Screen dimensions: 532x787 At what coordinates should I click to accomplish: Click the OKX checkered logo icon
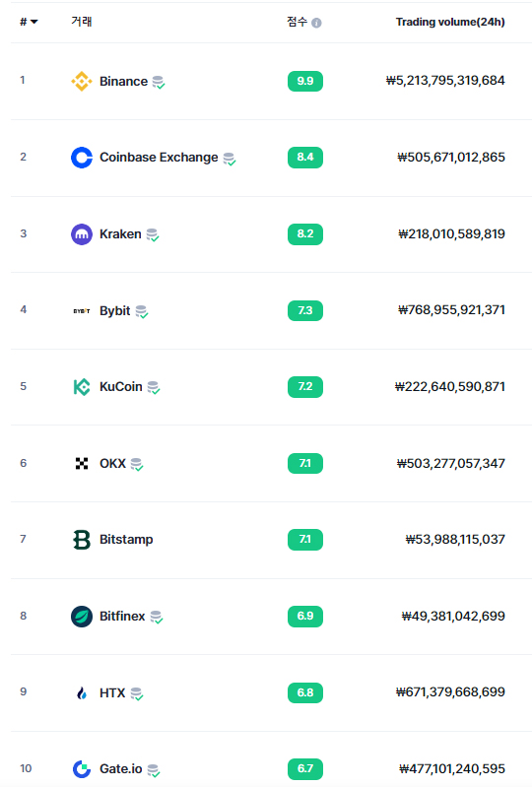tap(82, 463)
